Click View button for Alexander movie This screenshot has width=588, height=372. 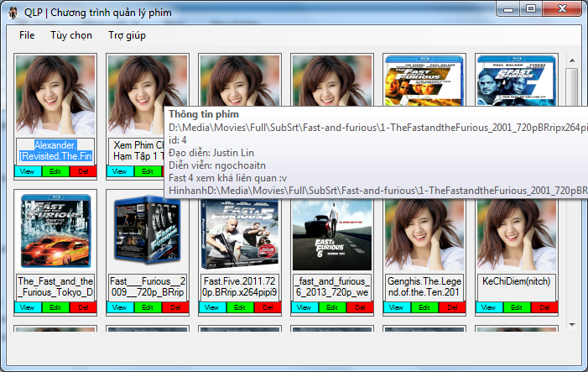28,171
